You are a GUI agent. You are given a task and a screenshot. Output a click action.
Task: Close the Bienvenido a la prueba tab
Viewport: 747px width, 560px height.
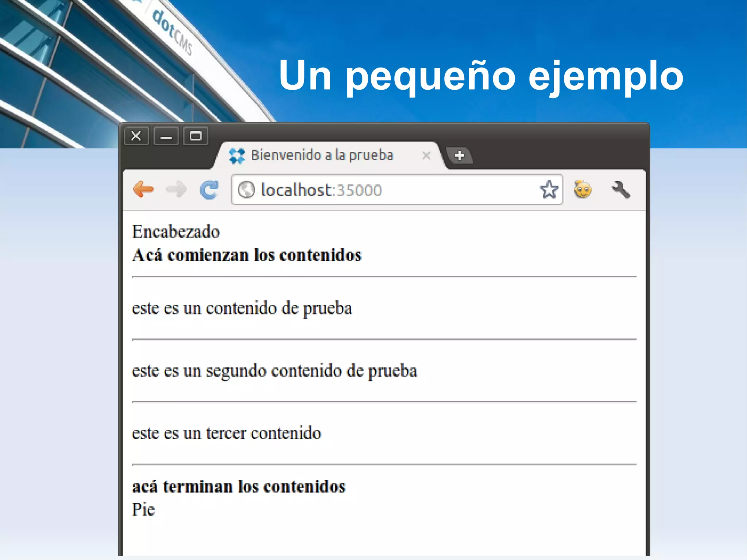(426, 156)
